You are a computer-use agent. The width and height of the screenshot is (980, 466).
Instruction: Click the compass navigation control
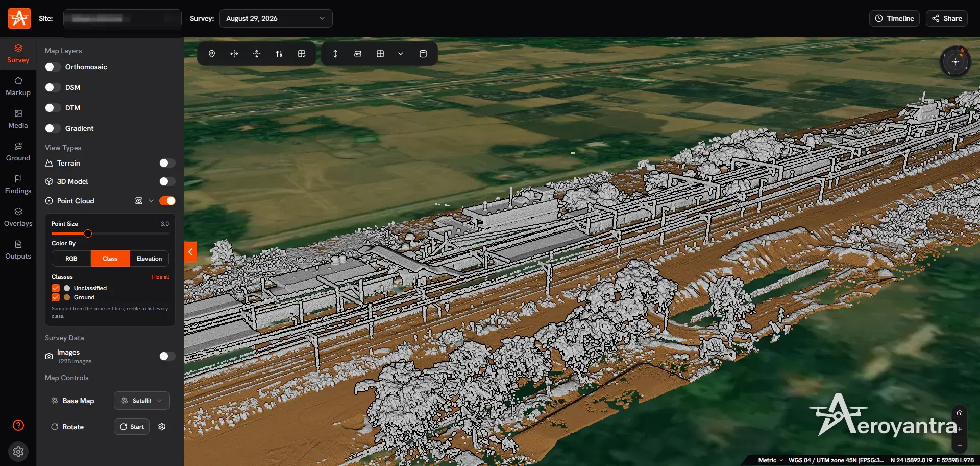tap(955, 62)
